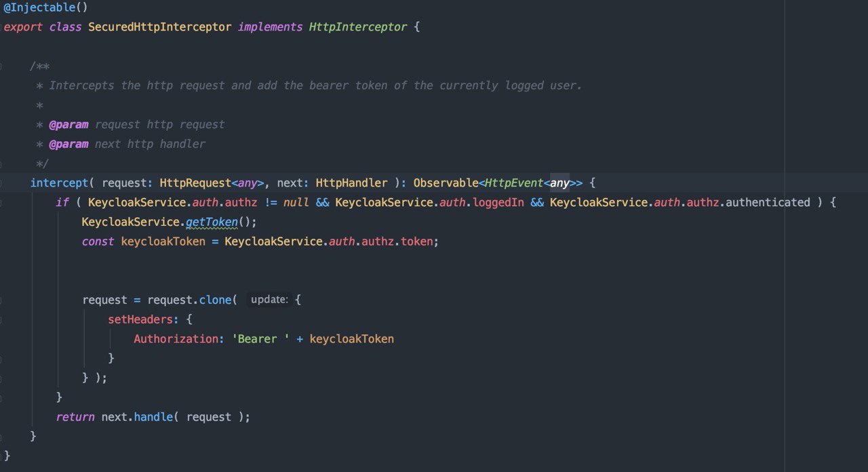Click the intercept method name
The width and height of the screenshot is (868, 472).
[59, 183]
